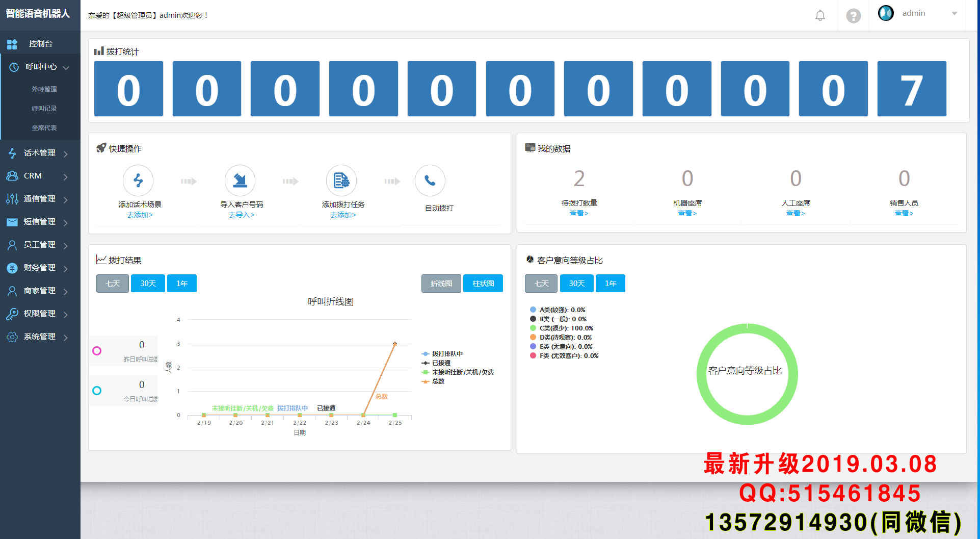Toggle 已接通 series in chart legend

[436, 363]
